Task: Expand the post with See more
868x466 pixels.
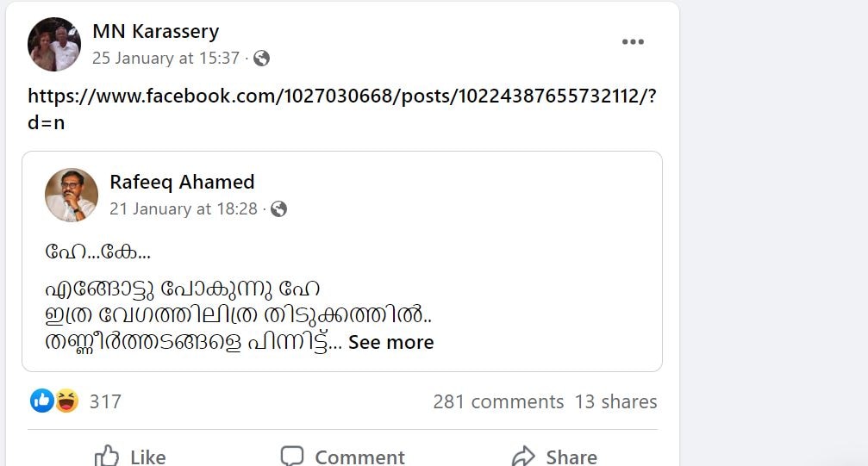Action: pyautogui.click(x=390, y=342)
